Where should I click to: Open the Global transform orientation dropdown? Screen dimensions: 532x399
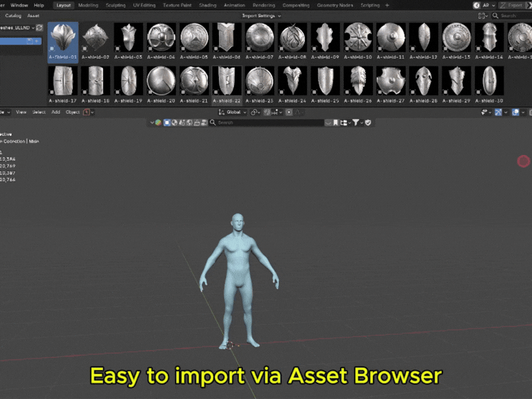tap(232, 112)
